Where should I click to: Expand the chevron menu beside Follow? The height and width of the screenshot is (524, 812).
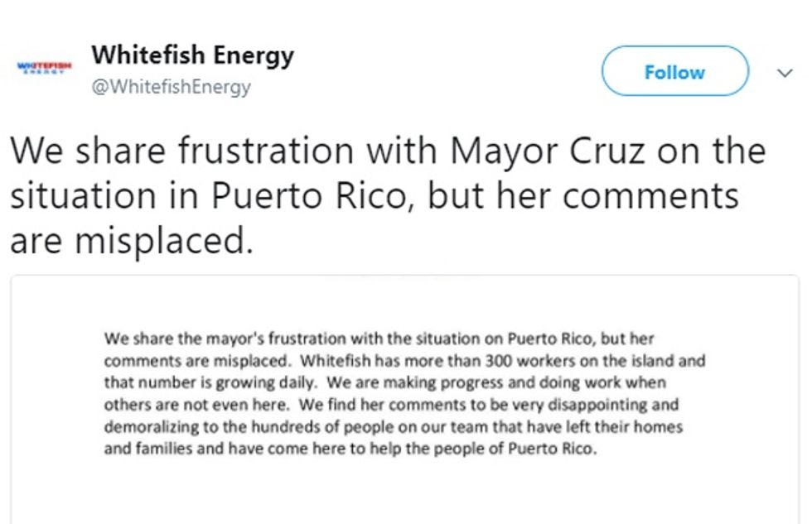[x=783, y=73]
